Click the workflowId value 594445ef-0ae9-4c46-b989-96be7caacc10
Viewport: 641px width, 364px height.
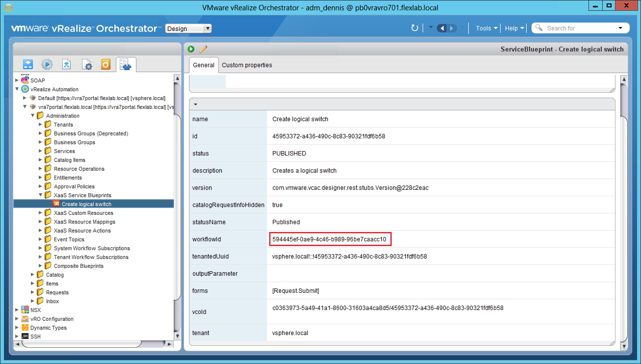point(329,239)
